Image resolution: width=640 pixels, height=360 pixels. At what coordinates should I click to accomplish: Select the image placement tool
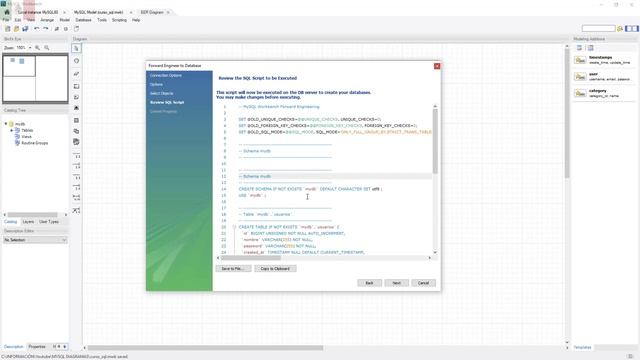click(x=76, y=108)
